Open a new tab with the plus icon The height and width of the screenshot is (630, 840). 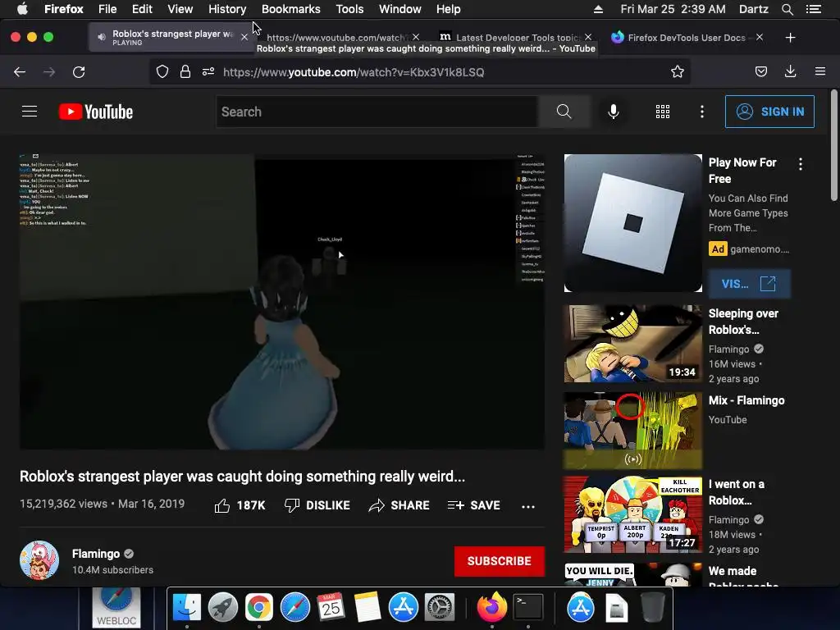(790, 38)
